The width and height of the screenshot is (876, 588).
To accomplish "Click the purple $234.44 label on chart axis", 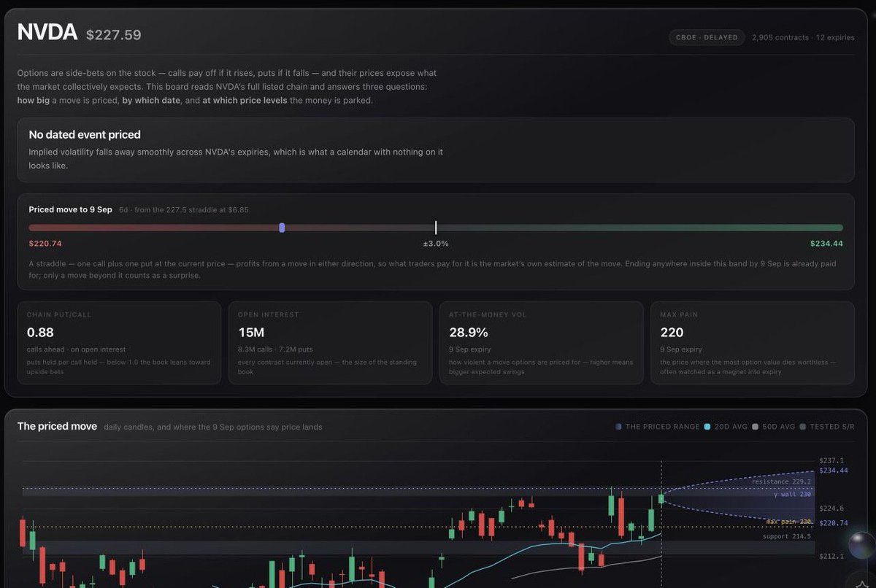I will 834,471.
